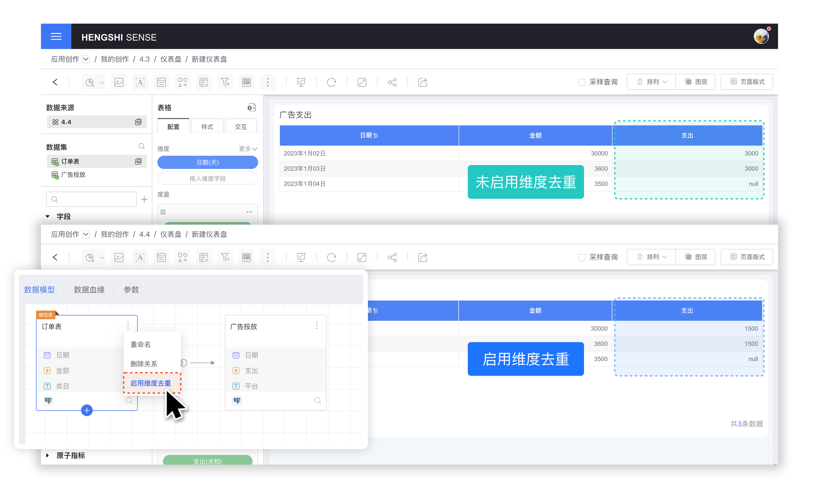
Task: Go back with upper toolbar arrow
Action: pyautogui.click(x=55, y=82)
